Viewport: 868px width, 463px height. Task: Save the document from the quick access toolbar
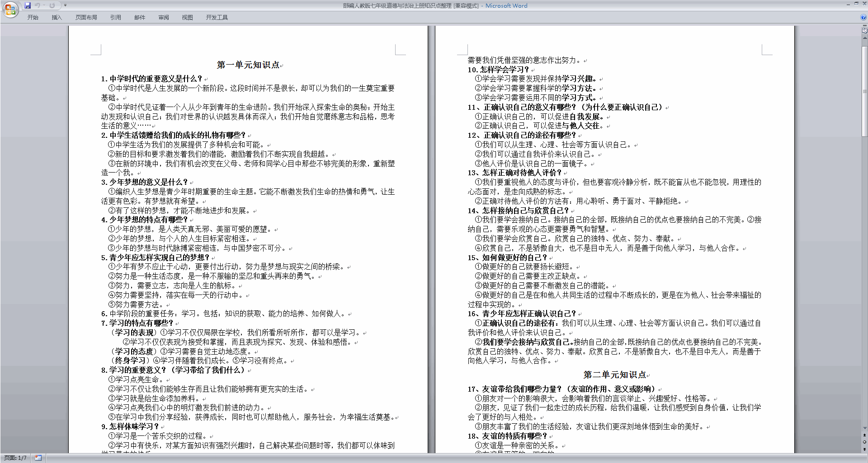click(x=28, y=5)
